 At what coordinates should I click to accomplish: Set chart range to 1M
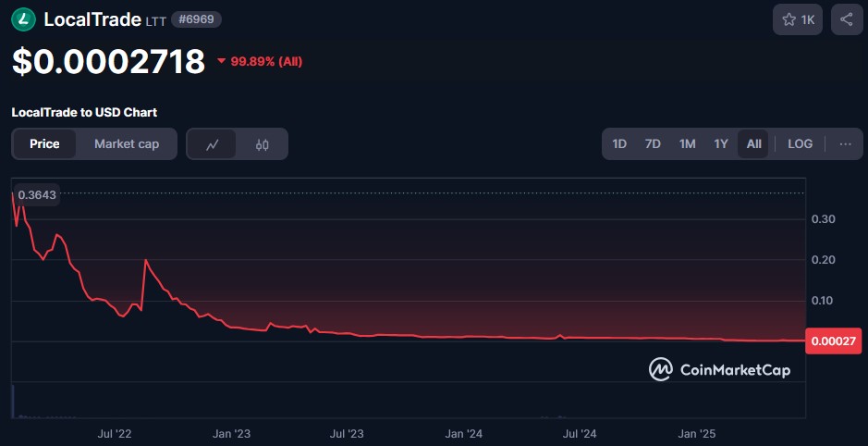click(x=687, y=144)
